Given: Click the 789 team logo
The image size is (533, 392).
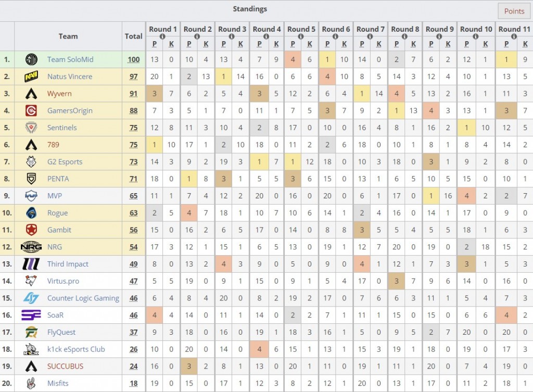Looking at the screenshot, I should pyautogui.click(x=31, y=145).
